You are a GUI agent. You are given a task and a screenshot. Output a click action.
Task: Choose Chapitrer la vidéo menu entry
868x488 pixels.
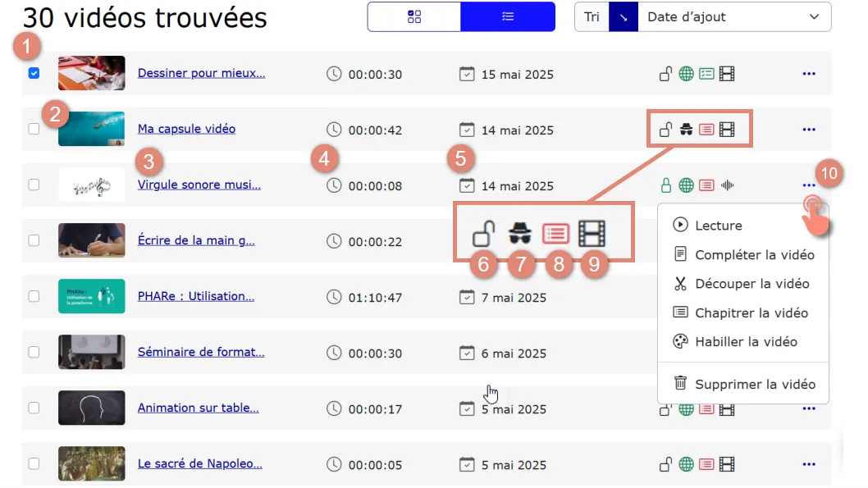743,312
